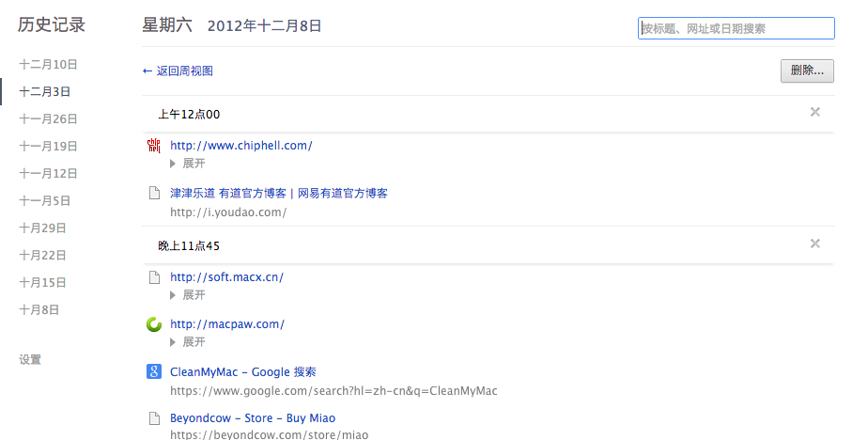Remove the 上午12点00 history group
This screenshot has width=868, height=440.
[814, 113]
